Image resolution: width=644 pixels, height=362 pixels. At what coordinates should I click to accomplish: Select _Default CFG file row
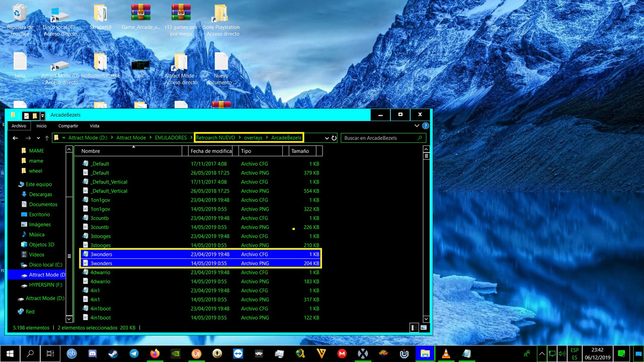tap(201, 164)
